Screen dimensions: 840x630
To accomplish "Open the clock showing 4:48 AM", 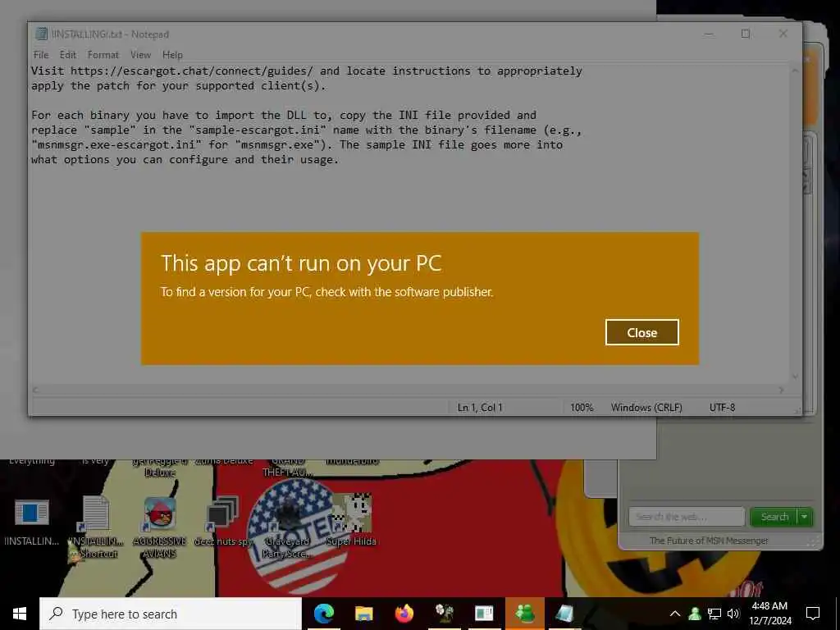I will click(x=769, y=614).
